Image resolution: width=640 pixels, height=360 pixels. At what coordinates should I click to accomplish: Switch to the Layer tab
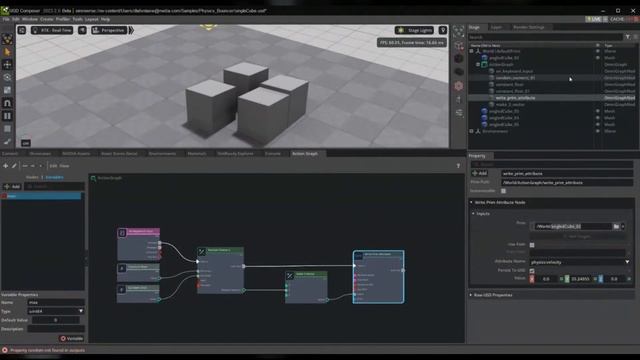[x=496, y=27]
